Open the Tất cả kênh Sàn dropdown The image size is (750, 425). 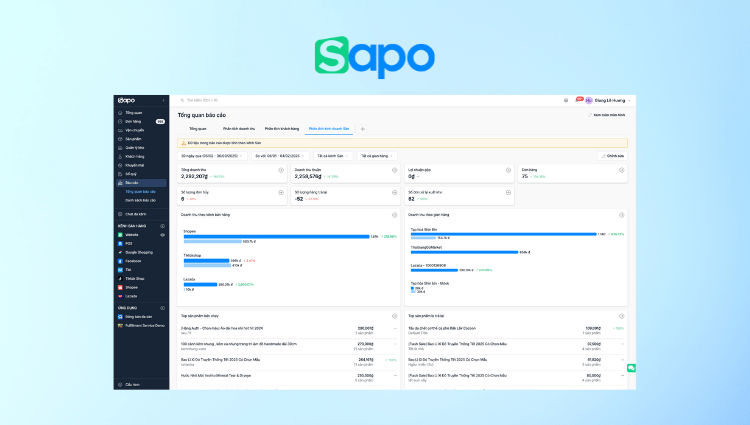coord(333,156)
